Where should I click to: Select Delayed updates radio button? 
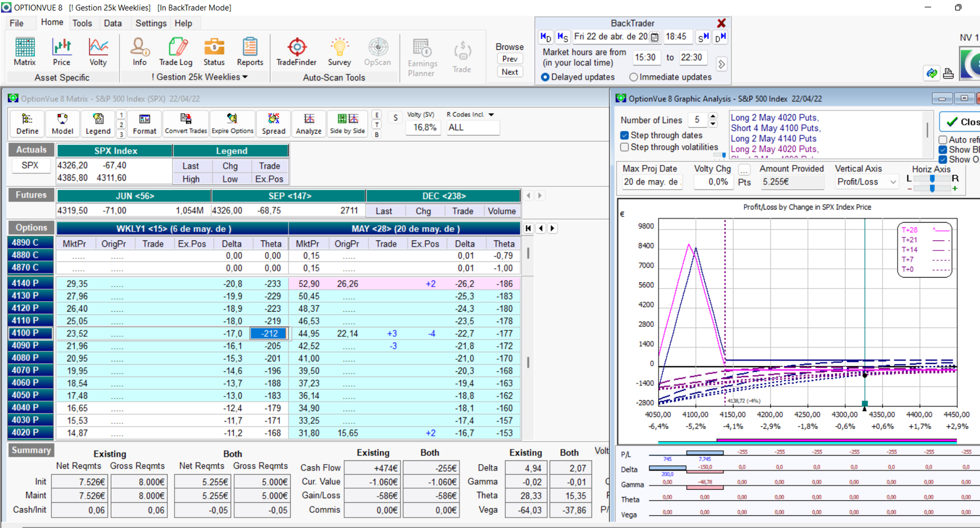point(545,77)
